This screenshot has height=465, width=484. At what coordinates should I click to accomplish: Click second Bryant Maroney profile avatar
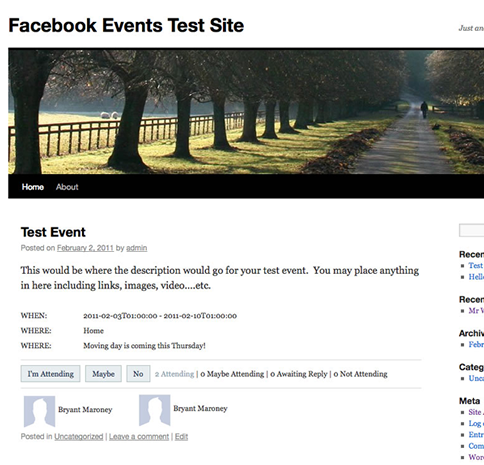tap(154, 410)
